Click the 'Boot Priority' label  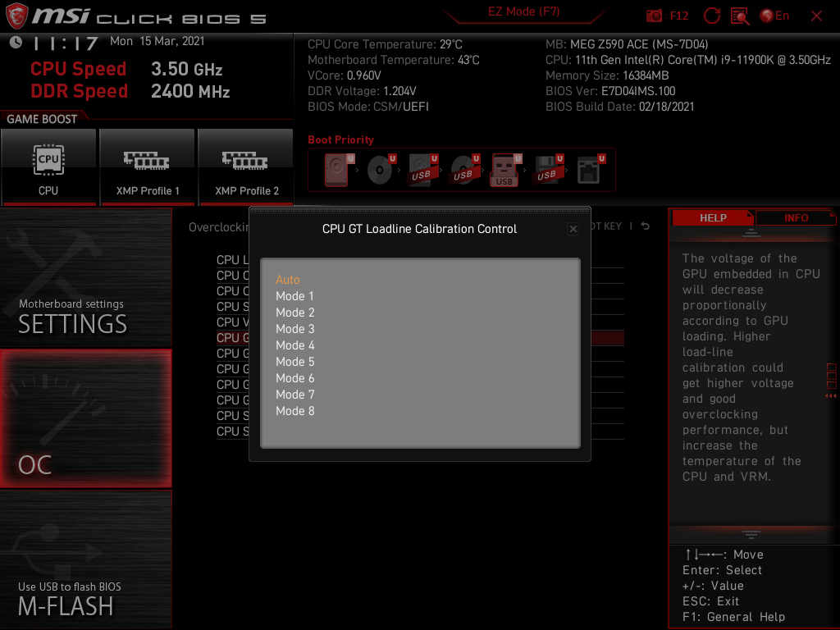(340, 139)
